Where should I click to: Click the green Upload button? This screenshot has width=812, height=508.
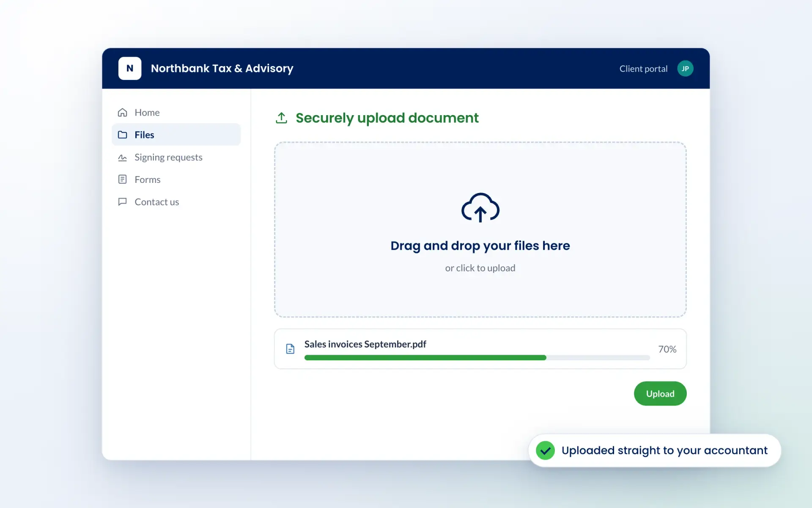point(660,394)
